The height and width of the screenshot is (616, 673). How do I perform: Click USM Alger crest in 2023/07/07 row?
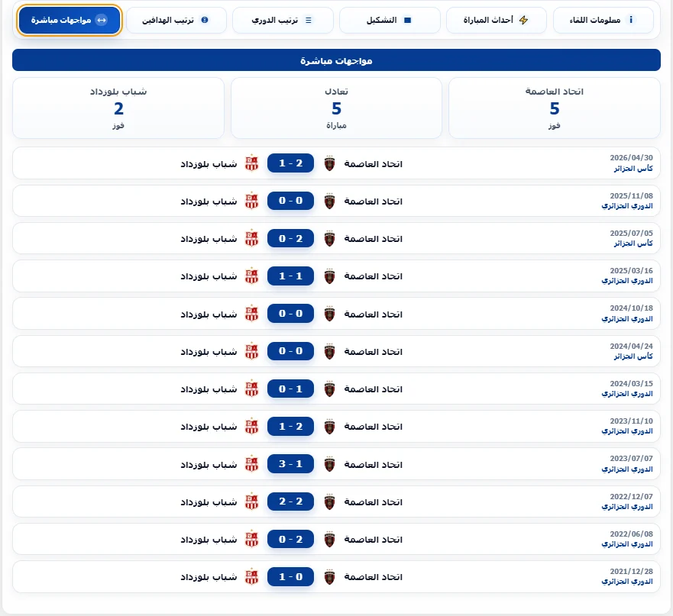[329, 465]
